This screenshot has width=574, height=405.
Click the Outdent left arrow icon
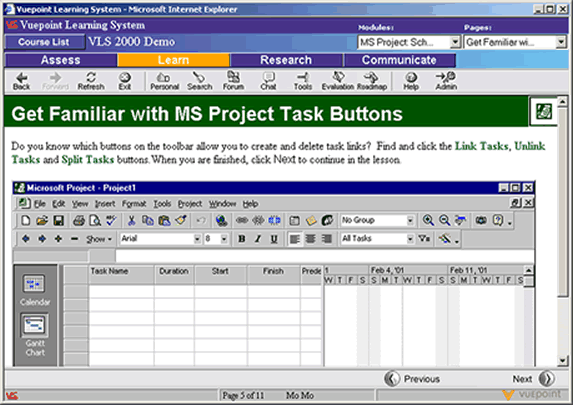coord(26,239)
